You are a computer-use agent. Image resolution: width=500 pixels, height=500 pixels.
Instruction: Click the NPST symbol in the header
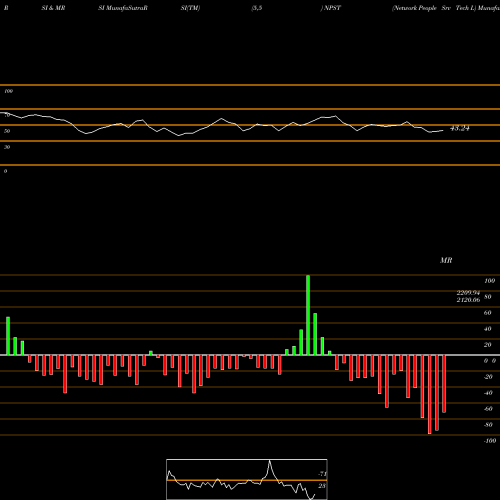[332, 8]
